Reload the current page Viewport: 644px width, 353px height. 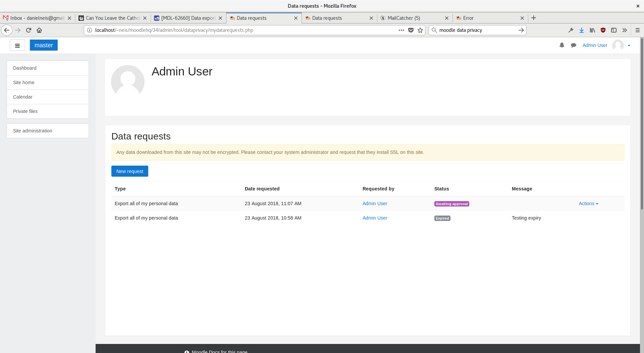[x=29, y=30]
